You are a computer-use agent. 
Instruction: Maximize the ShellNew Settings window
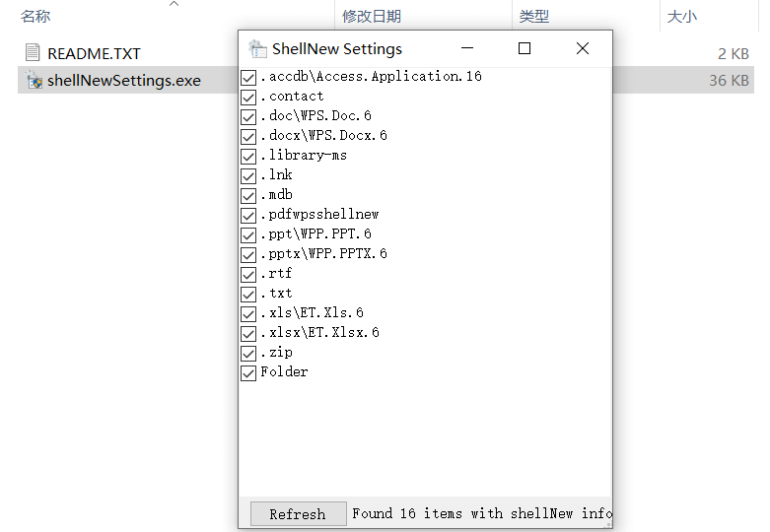pyautogui.click(x=525, y=48)
